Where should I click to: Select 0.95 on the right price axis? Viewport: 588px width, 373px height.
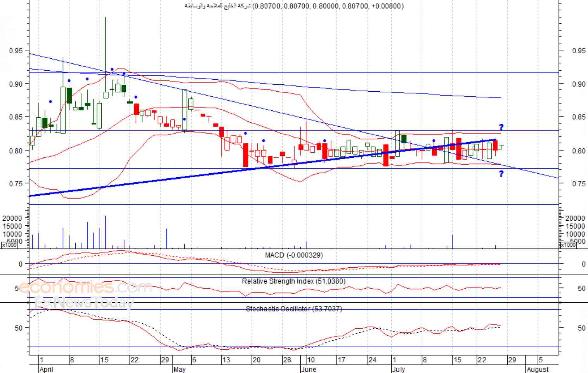579,51
